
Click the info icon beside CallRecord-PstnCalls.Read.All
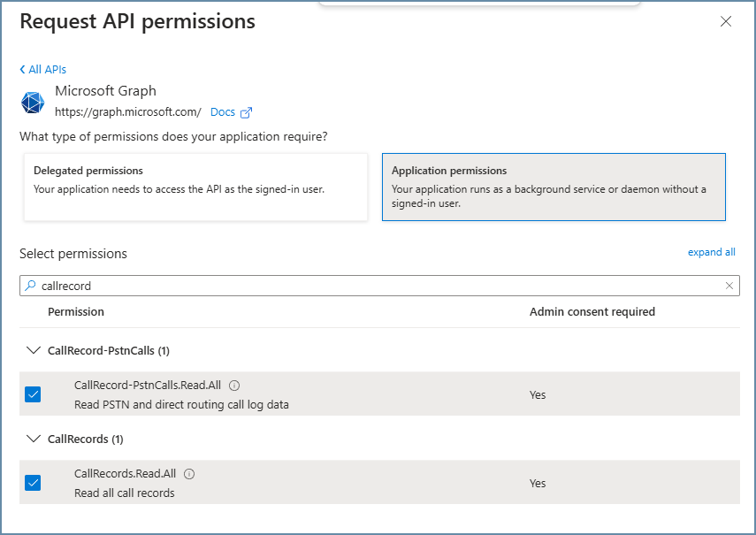coord(234,386)
